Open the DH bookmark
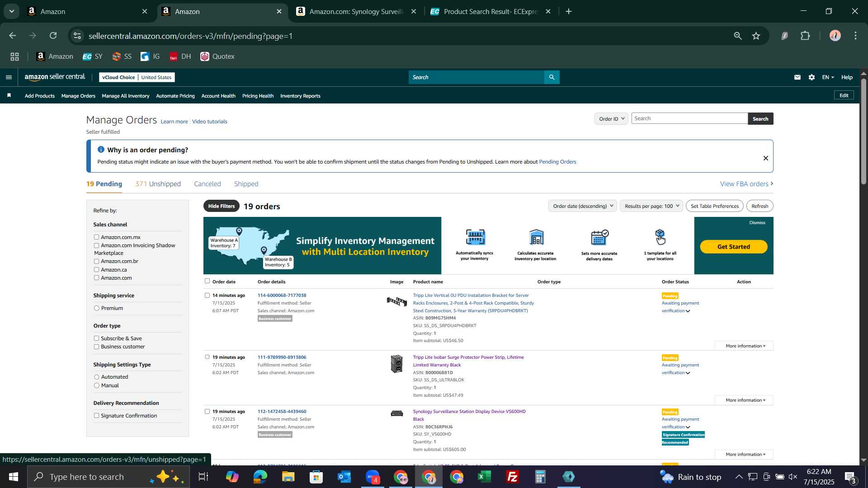 click(180, 56)
